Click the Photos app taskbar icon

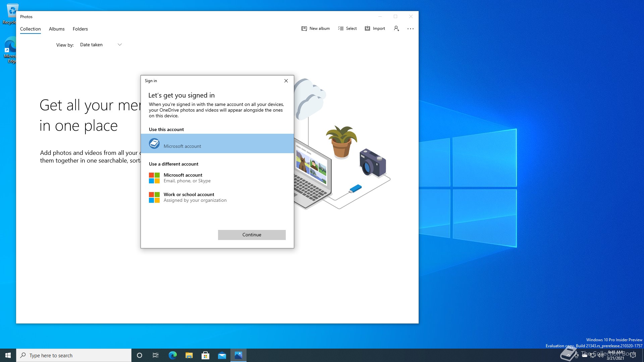pyautogui.click(x=238, y=355)
